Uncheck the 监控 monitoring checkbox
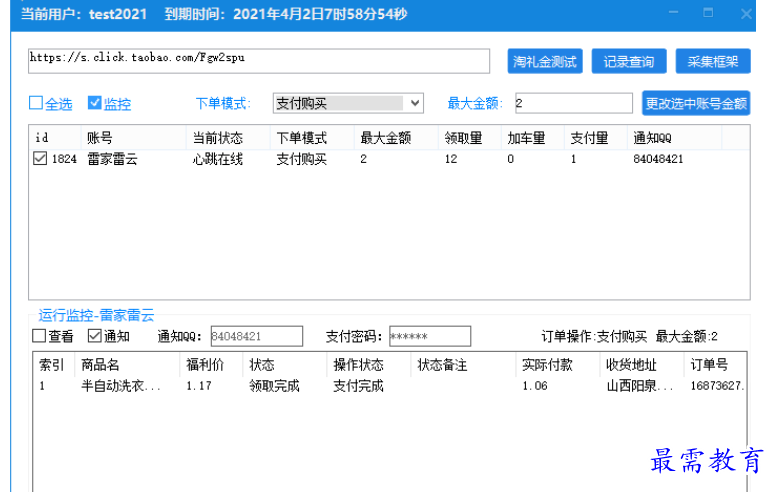The image size is (772, 492). coord(95,103)
